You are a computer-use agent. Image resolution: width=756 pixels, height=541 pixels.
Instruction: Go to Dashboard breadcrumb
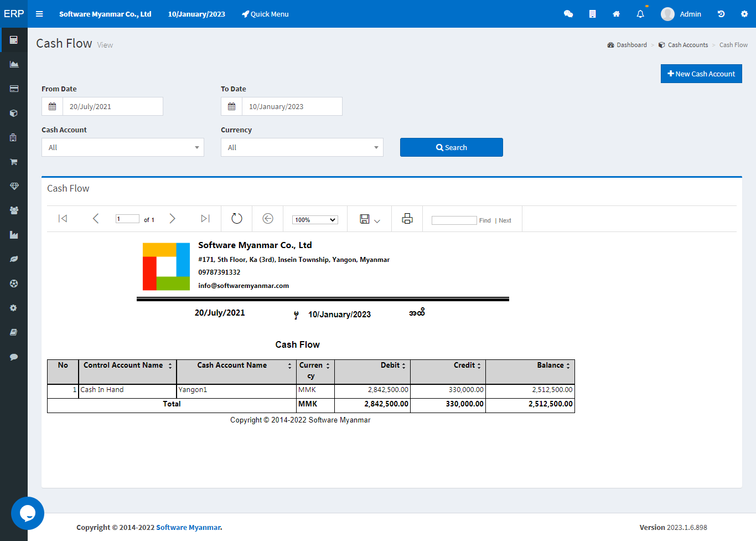tap(627, 45)
